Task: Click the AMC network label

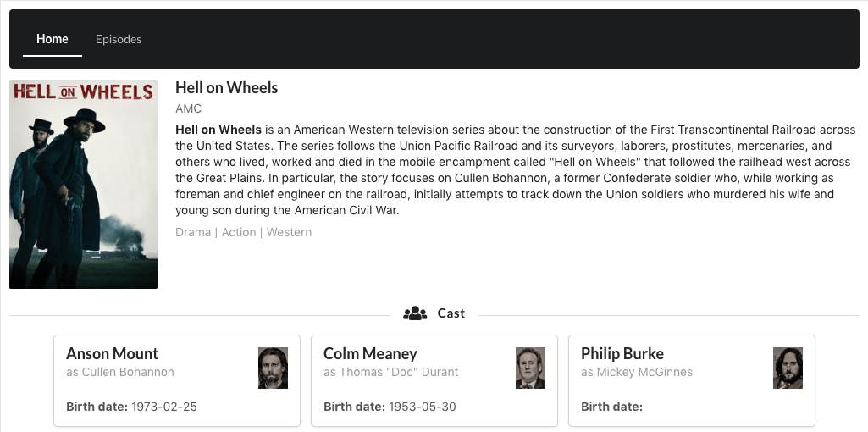Action: 188,108
